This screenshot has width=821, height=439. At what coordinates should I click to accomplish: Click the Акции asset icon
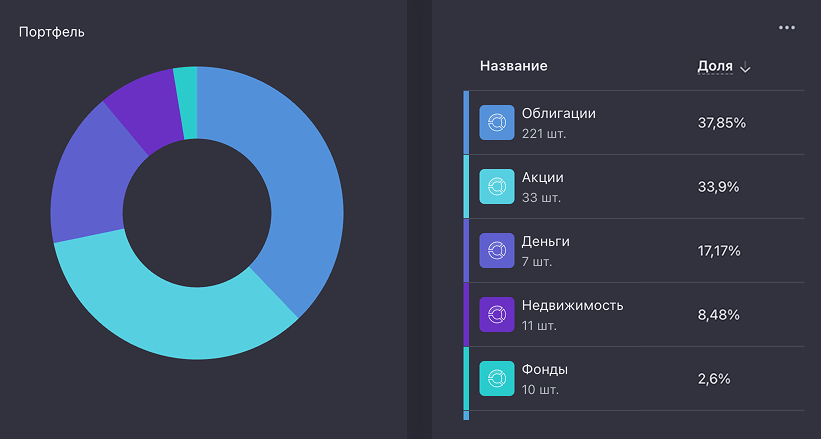pos(497,187)
